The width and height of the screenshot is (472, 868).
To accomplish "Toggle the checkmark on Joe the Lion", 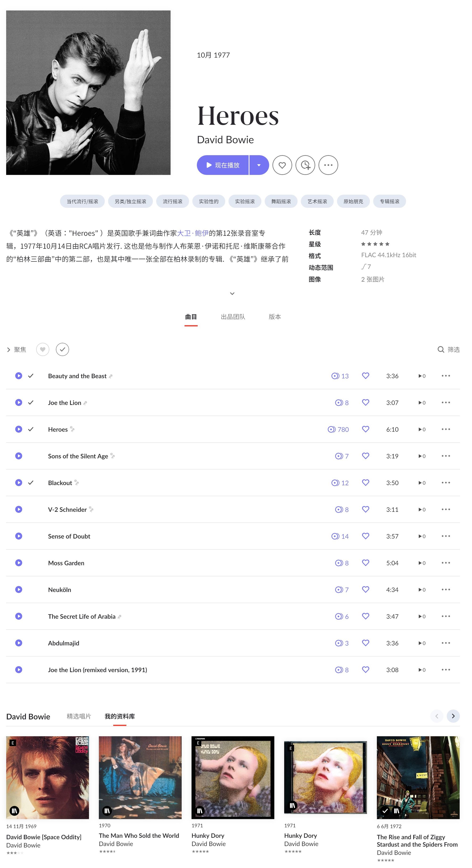I will (x=31, y=402).
